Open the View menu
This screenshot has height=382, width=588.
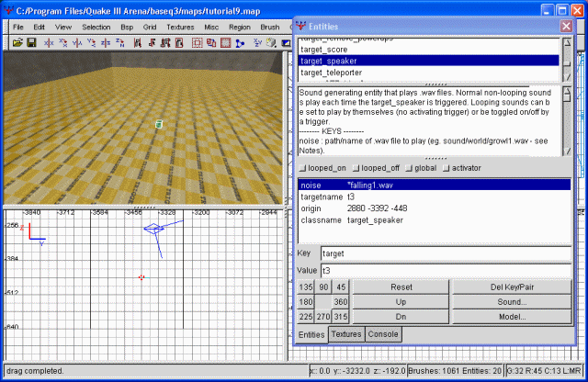click(x=63, y=27)
